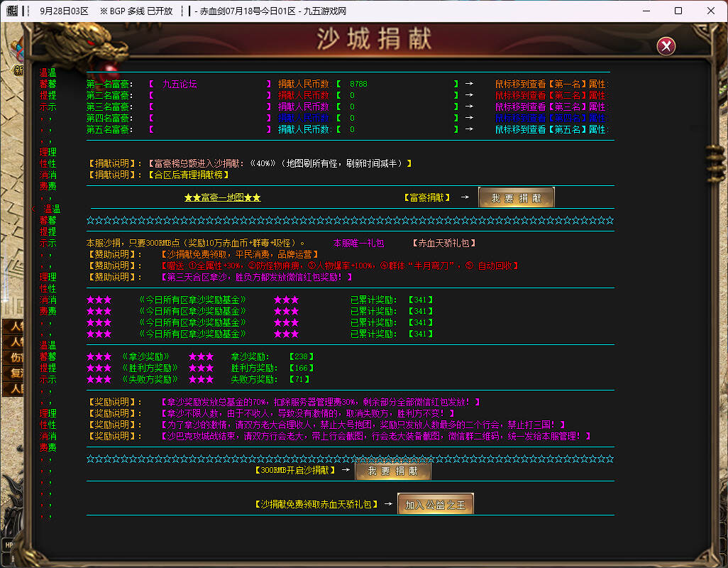Click the arrow icon before 加入公益之王
The height and width of the screenshot is (568, 728).
coord(388,504)
